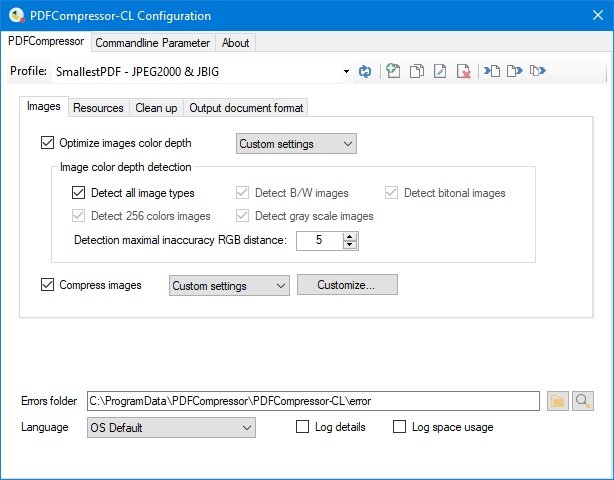The image size is (614, 480).
Task: Toggle the Detect all image types checkbox
Action: [80, 193]
